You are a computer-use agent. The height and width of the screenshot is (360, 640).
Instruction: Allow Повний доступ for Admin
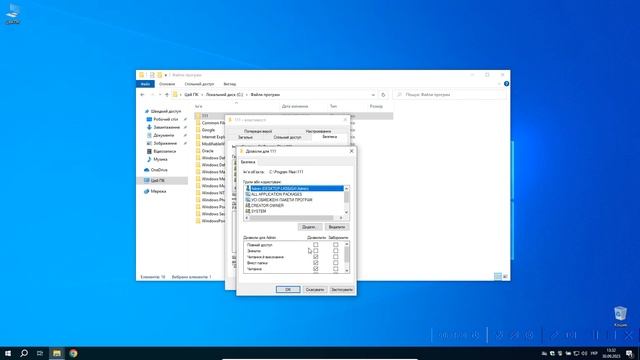tap(316, 245)
